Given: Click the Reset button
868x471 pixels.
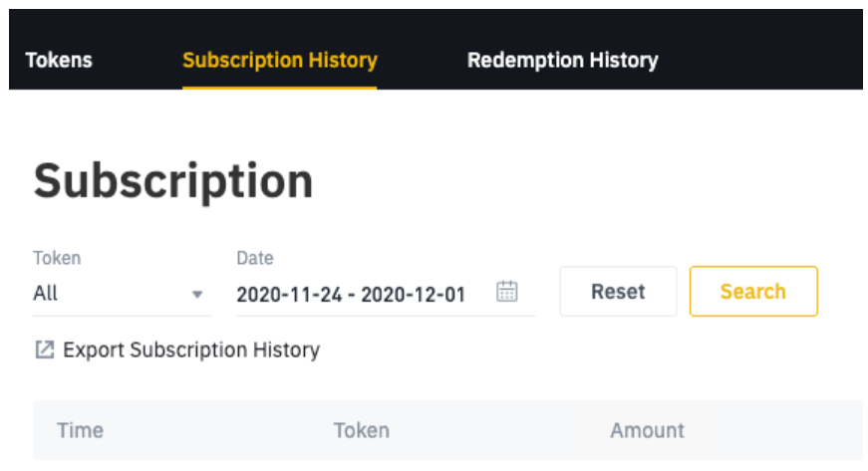Looking at the screenshot, I should pyautogui.click(x=618, y=292).
